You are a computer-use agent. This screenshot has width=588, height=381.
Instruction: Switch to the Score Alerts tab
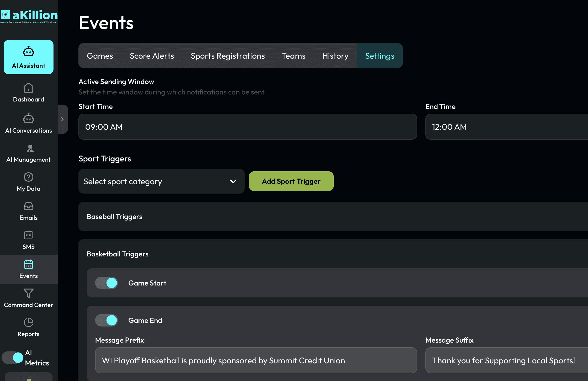[x=152, y=56]
